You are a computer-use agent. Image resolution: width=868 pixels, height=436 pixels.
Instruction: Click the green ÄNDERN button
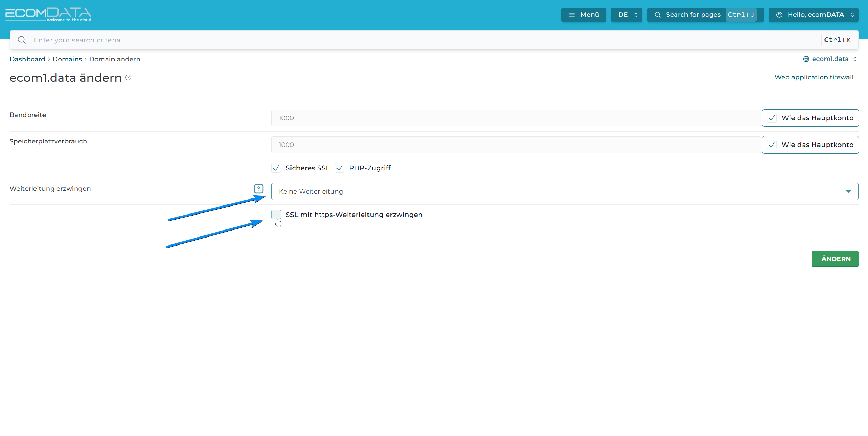[835, 259]
